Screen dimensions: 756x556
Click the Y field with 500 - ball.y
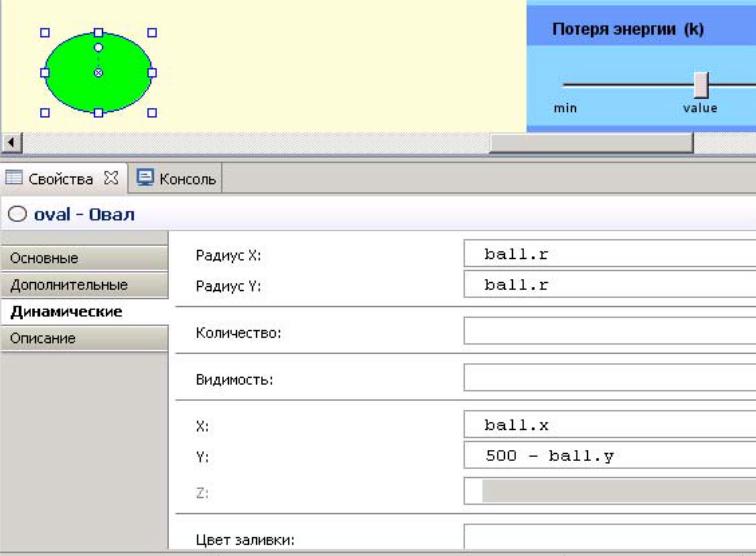pos(610,455)
